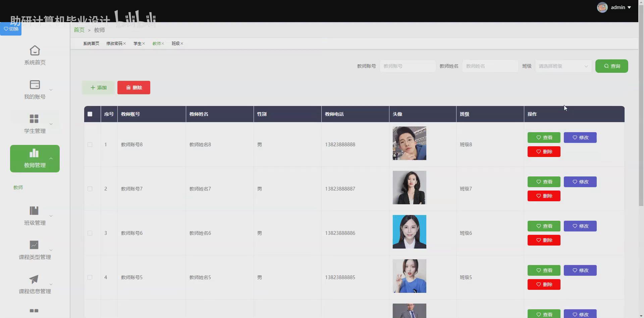Select the 课程类型管理 chart icon

point(34,245)
